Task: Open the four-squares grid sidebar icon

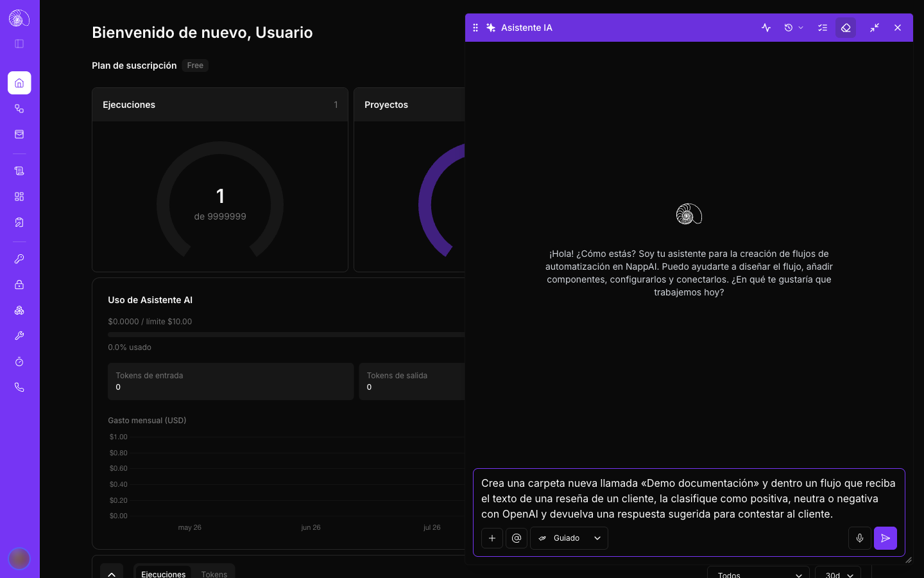Action: point(19,197)
